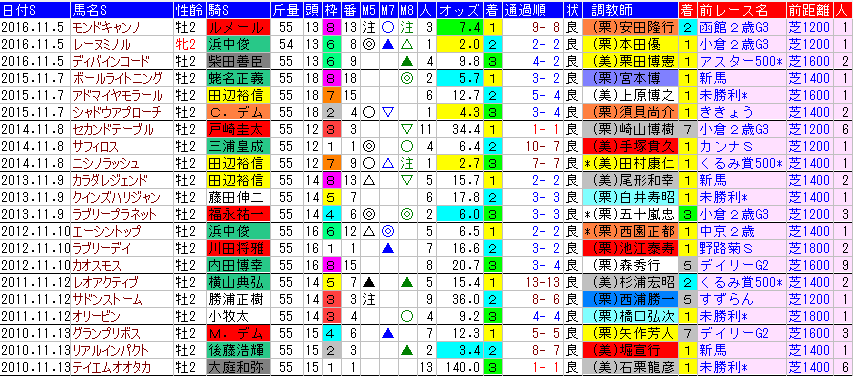
Task: Select horse アドマイヤモラール
Action: click(x=117, y=95)
